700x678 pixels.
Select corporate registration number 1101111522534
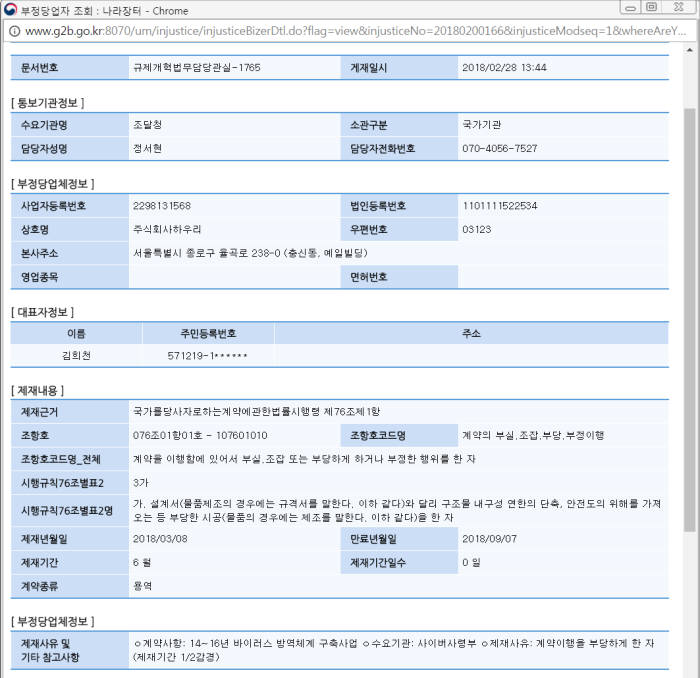500,206
